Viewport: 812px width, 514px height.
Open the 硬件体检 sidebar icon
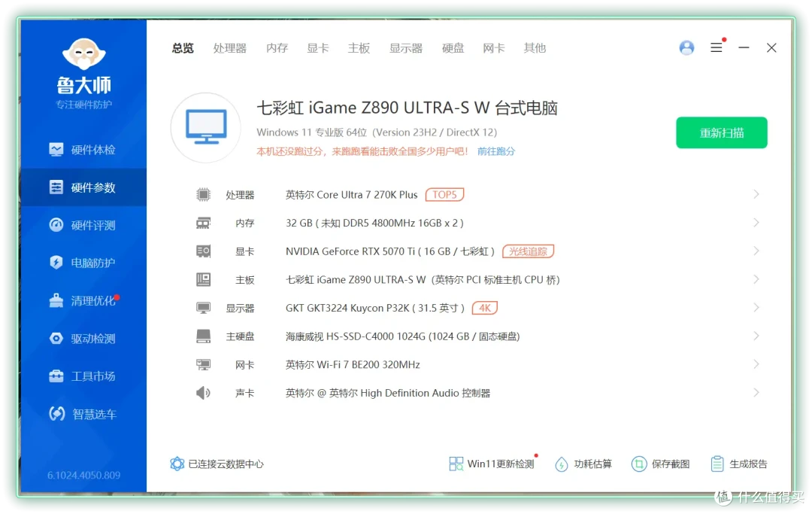tap(56, 150)
